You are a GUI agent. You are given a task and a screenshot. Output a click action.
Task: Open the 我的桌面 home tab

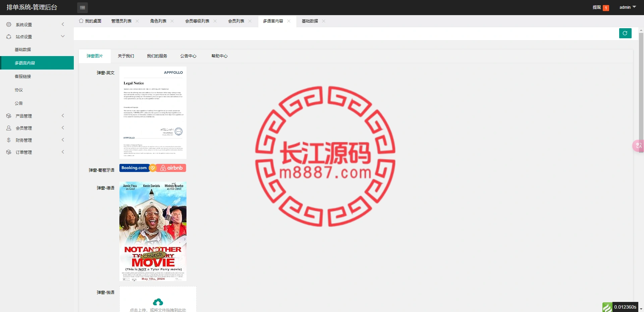pyautogui.click(x=90, y=21)
